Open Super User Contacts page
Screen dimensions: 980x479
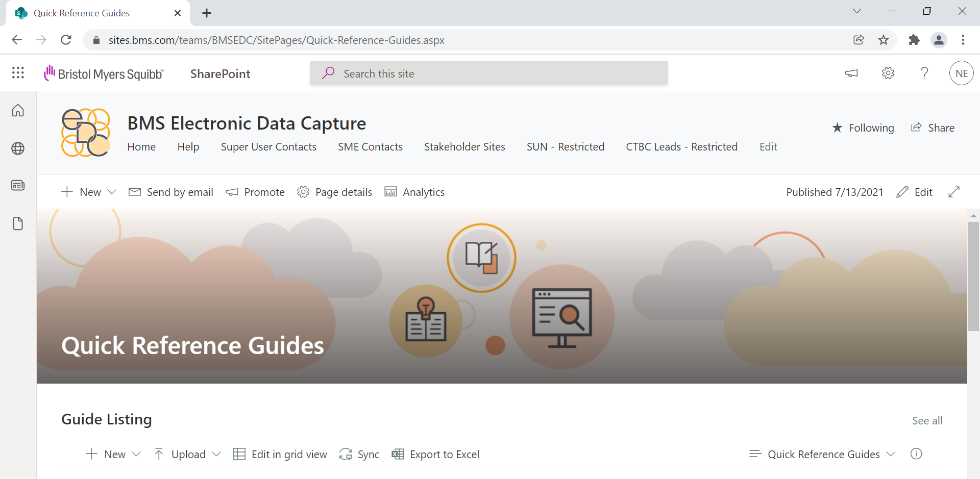coord(268,147)
